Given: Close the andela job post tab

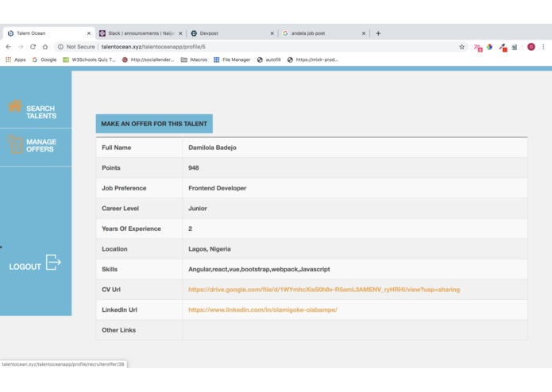Looking at the screenshot, I should [364, 33].
